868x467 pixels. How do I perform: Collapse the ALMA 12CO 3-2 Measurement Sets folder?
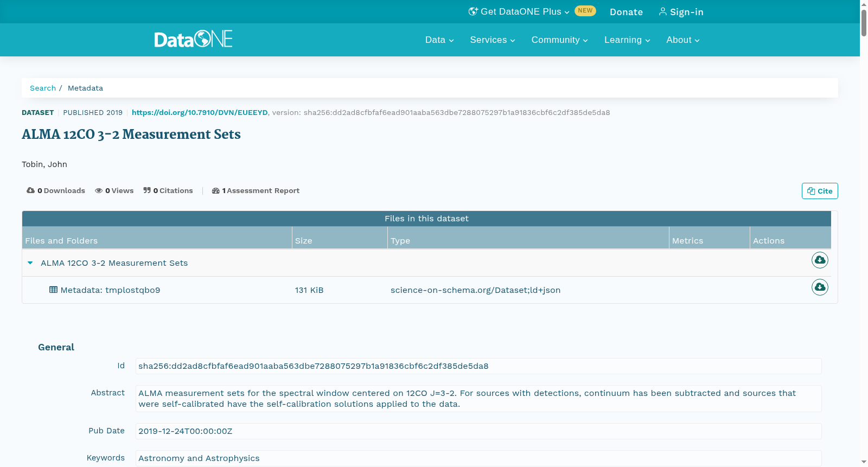click(x=30, y=263)
